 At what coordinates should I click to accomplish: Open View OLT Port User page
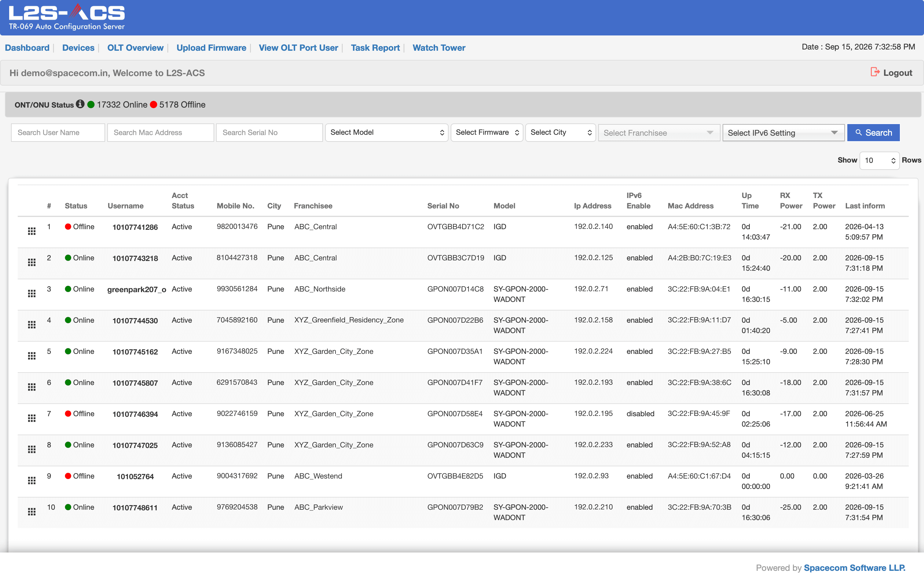299,48
